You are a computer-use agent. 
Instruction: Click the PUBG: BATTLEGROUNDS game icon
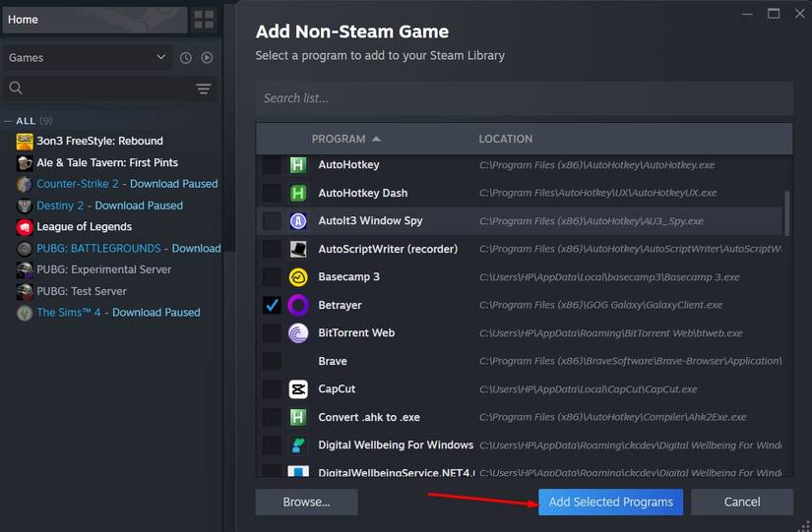[25, 249]
